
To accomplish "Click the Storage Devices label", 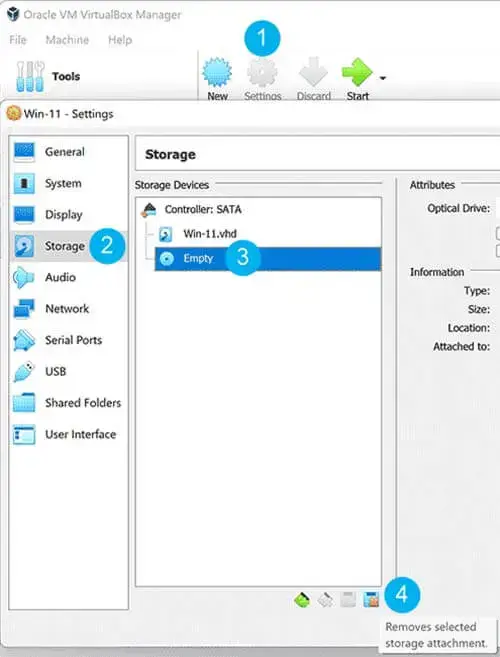I will [x=172, y=185].
